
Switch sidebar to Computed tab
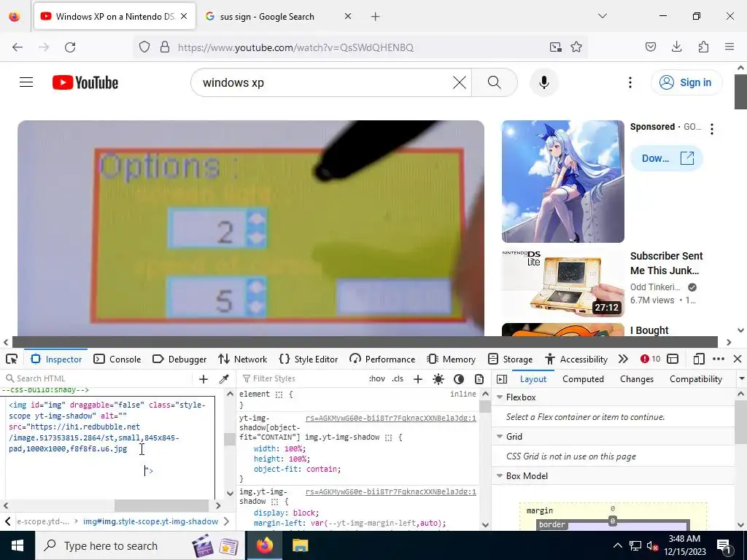583,379
